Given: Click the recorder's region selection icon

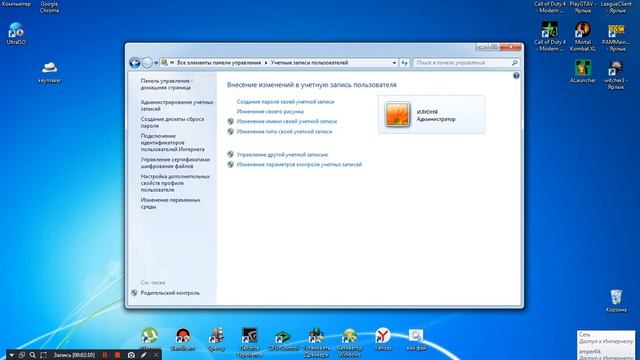Looking at the screenshot, I should coord(44,355).
